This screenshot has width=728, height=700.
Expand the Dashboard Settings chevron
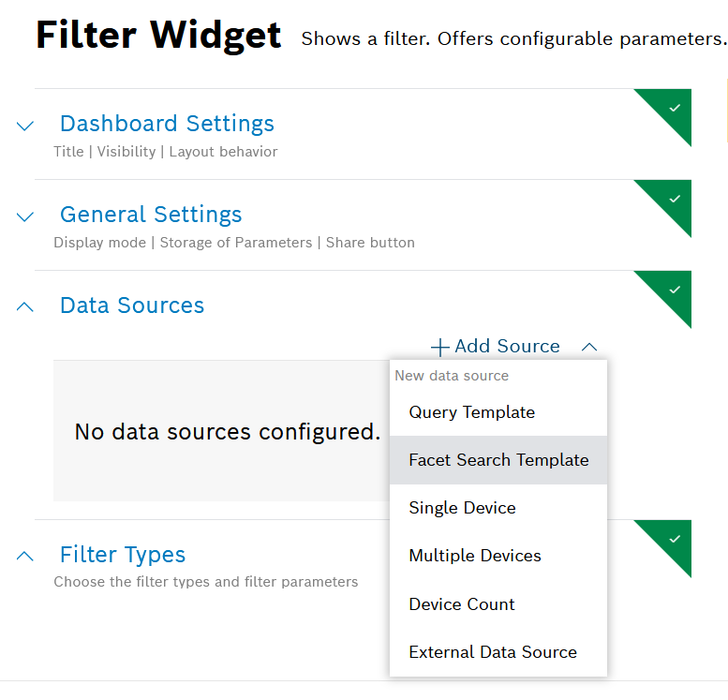[x=25, y=126]
